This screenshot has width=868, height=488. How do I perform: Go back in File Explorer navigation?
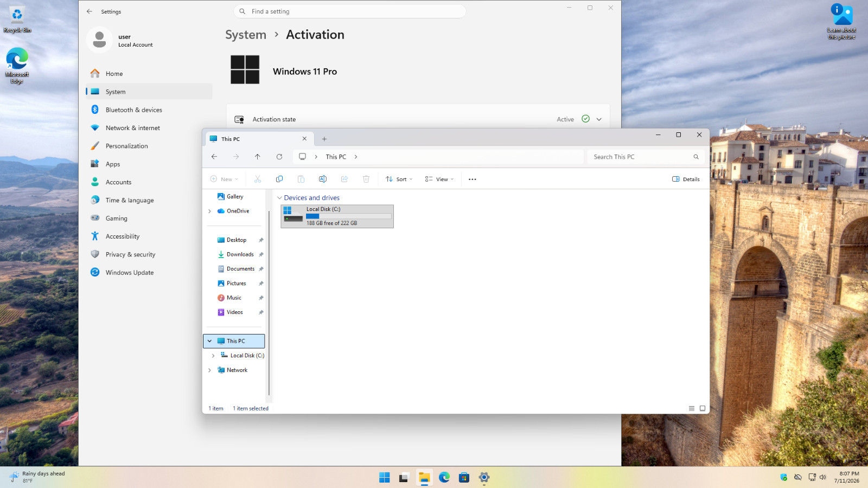(x=214, y=157)
